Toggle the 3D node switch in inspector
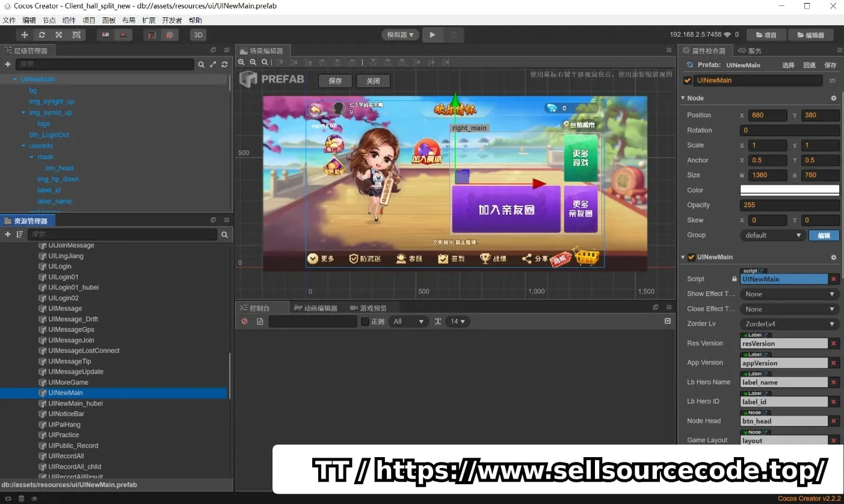 click(x=833, y=81)
